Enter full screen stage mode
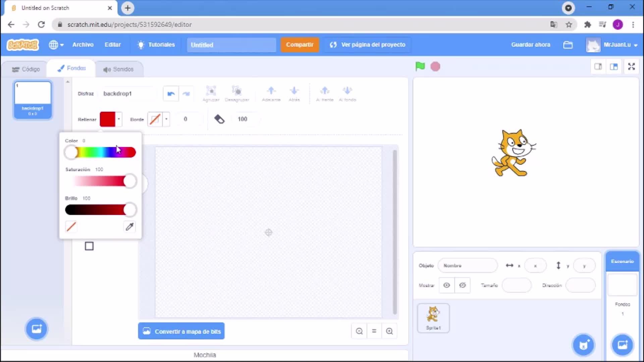Viewport: 644px width, 362px height. coord(631,67)
